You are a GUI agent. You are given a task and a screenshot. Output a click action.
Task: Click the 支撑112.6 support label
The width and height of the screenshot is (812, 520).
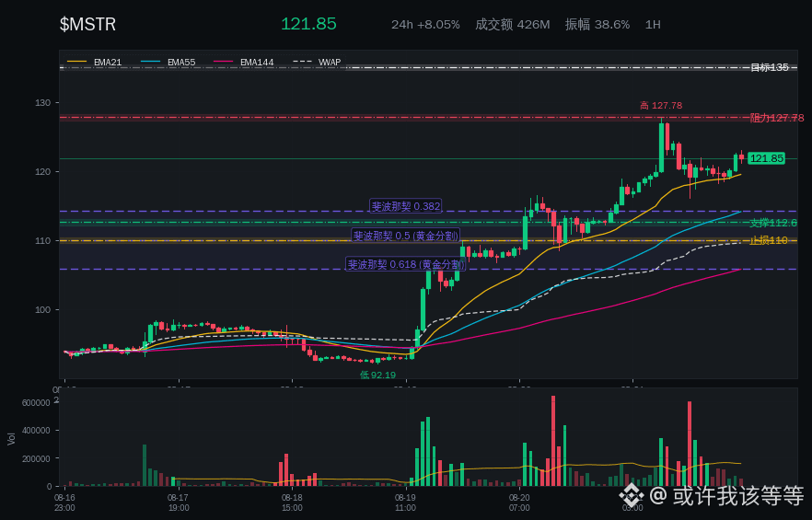[773, 224]
